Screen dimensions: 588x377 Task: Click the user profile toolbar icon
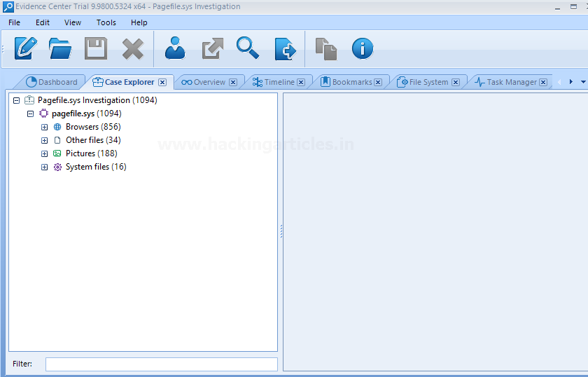175,48
